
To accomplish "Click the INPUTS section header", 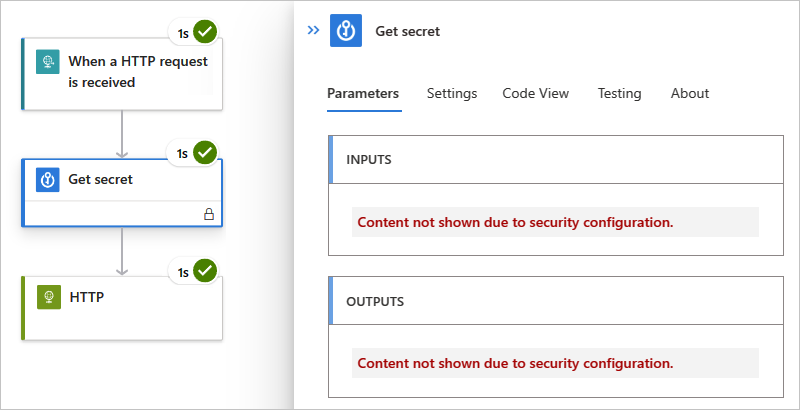I will pyautogui.click(x=556, y=160).
